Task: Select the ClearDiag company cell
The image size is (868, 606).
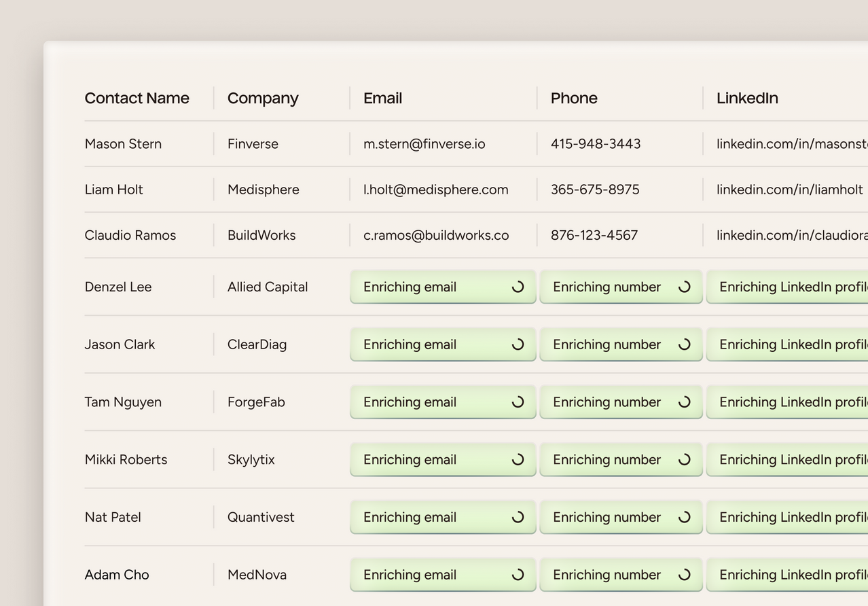Action: 257,345
